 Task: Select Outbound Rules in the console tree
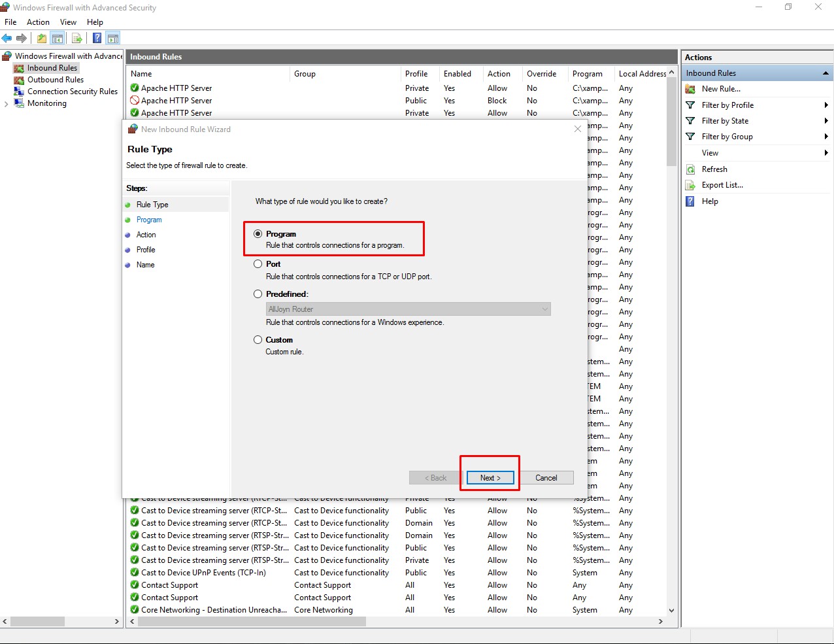[56, 80]
